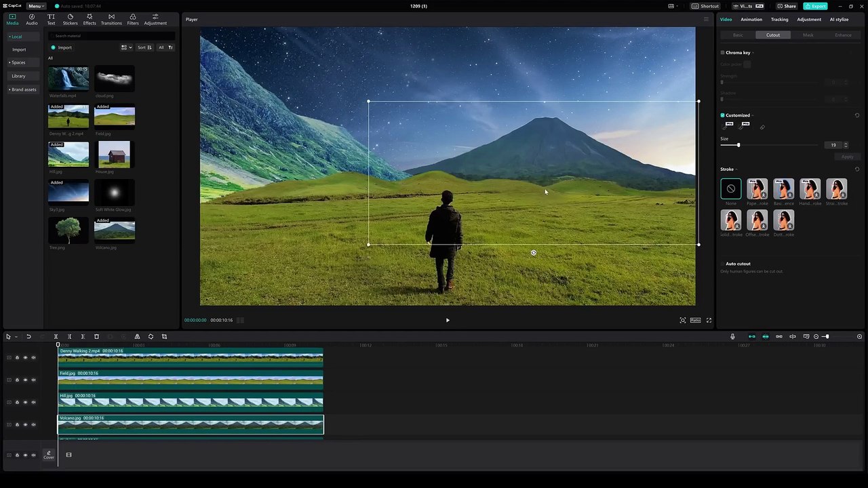
Task: Mute the Denny Walking 2.mp4 track audio
Action: (x=33, y=358)
